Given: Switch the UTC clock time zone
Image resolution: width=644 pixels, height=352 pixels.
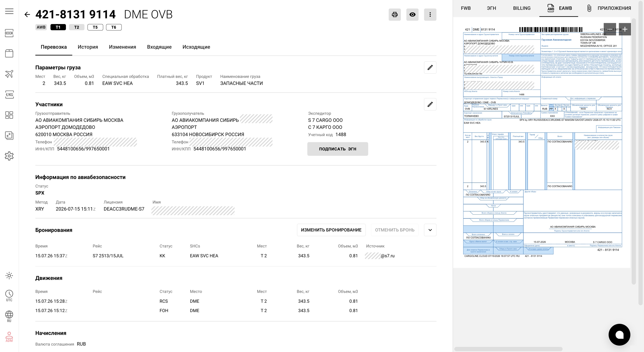Looking at the screenshot, I should (x=9, y=296).
